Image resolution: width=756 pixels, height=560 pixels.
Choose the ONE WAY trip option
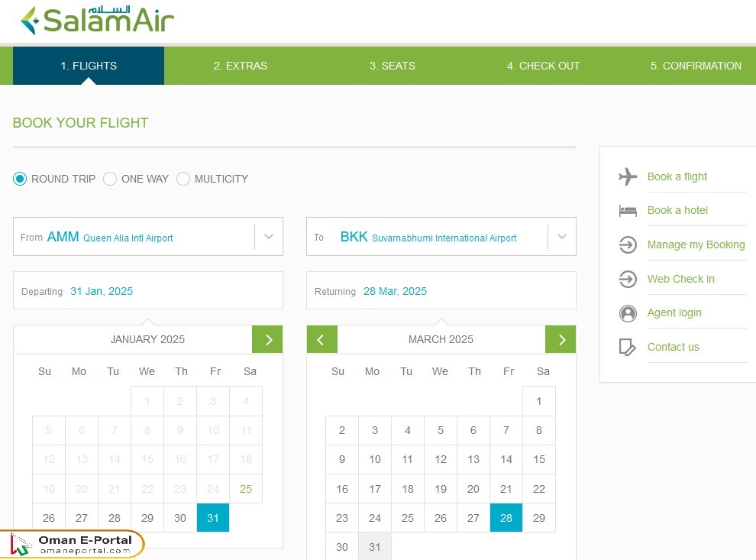[110, 178]
